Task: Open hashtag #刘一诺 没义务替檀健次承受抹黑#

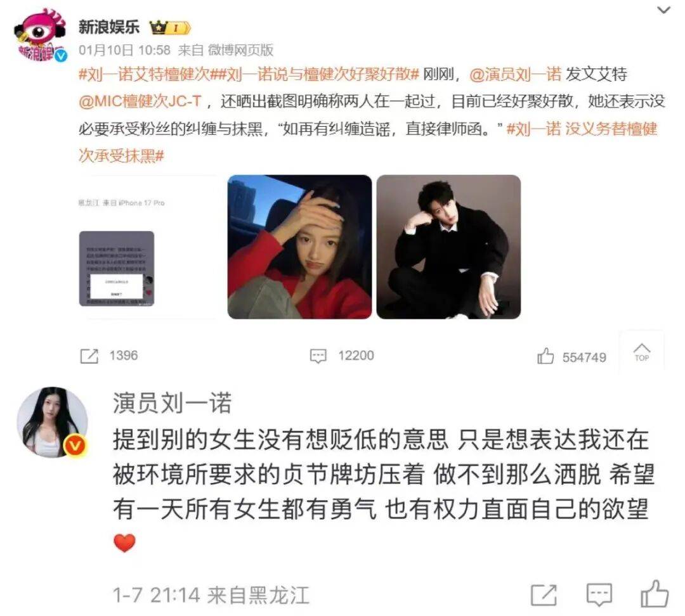Action: [368, 142]
